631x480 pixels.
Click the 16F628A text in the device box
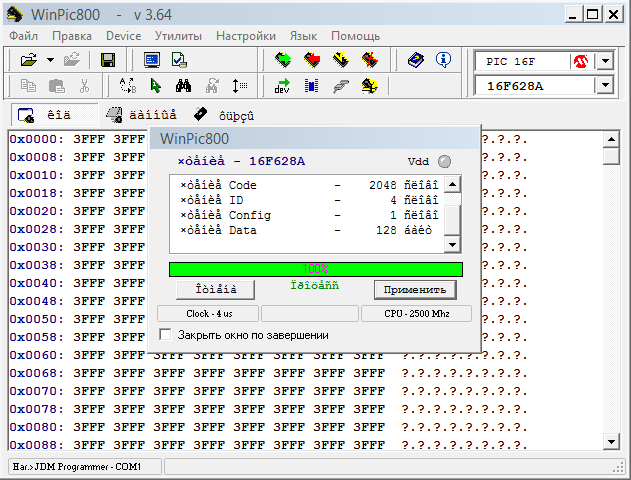(515, 86)
